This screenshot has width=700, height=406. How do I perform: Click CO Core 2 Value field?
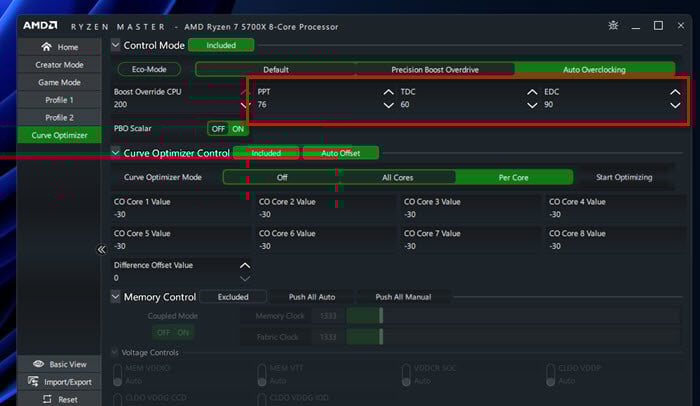tap(326, 208)
